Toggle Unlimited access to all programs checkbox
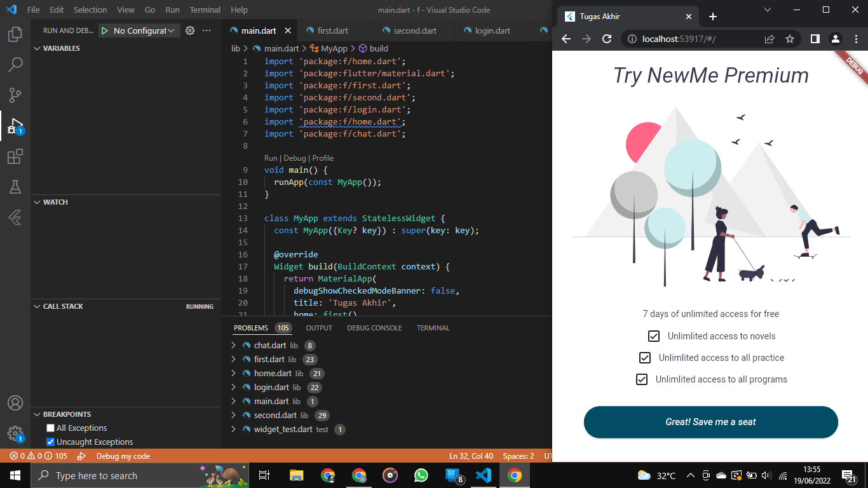The width and height of the screenshot is (868, 488). pyautogui.click(x=642, y=379)
